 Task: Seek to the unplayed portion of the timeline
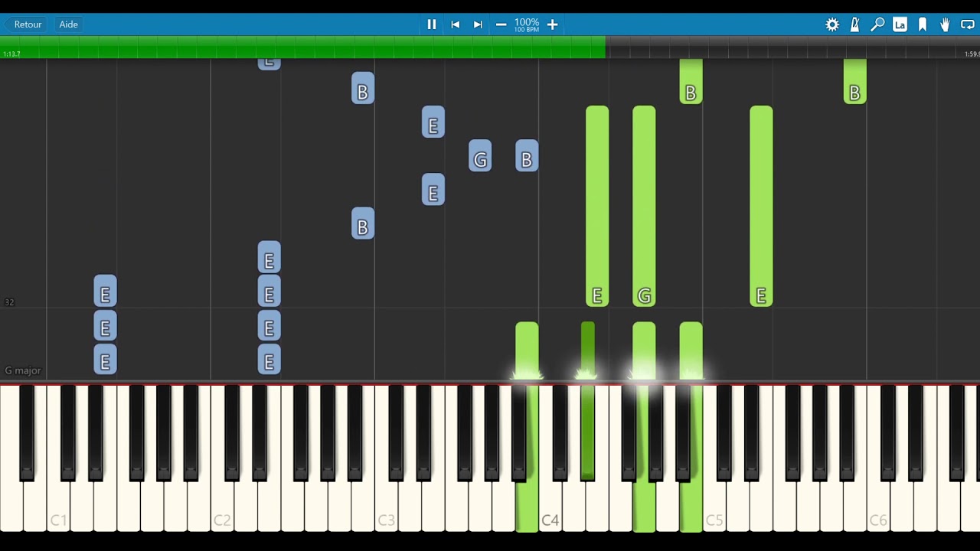point(792,47)
